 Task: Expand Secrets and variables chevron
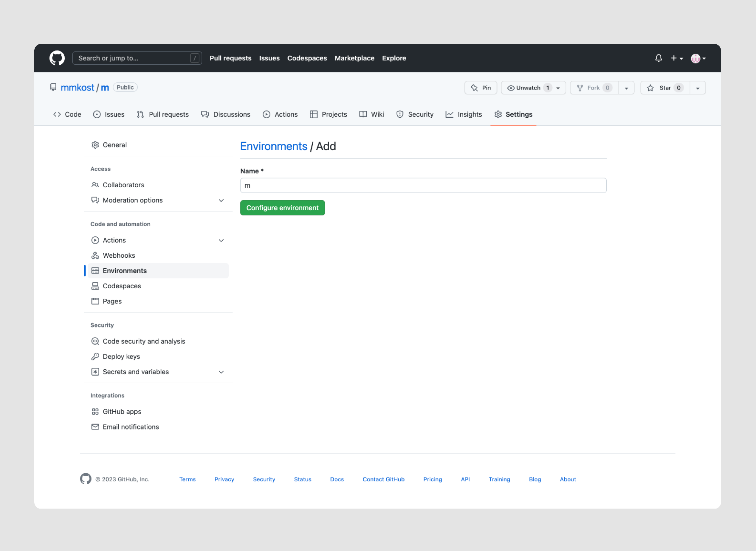[x=221, y=372]
